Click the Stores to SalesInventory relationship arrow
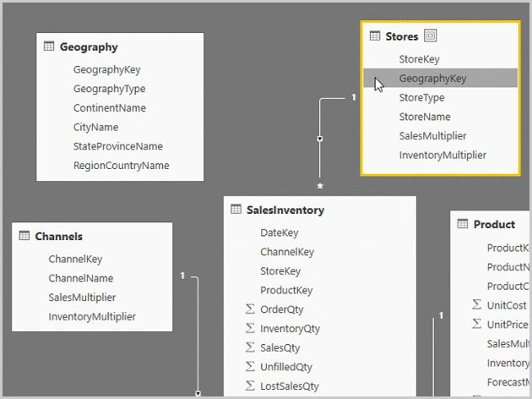 click(319, 139)
